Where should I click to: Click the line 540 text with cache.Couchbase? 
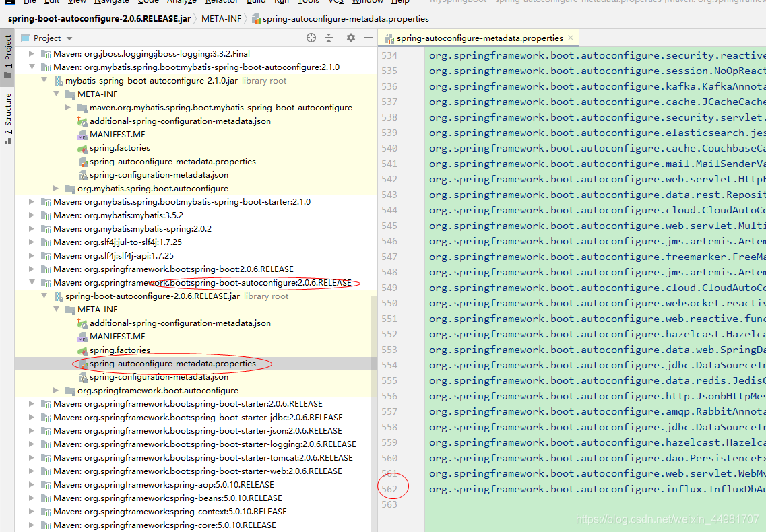(x=598, y=148)
